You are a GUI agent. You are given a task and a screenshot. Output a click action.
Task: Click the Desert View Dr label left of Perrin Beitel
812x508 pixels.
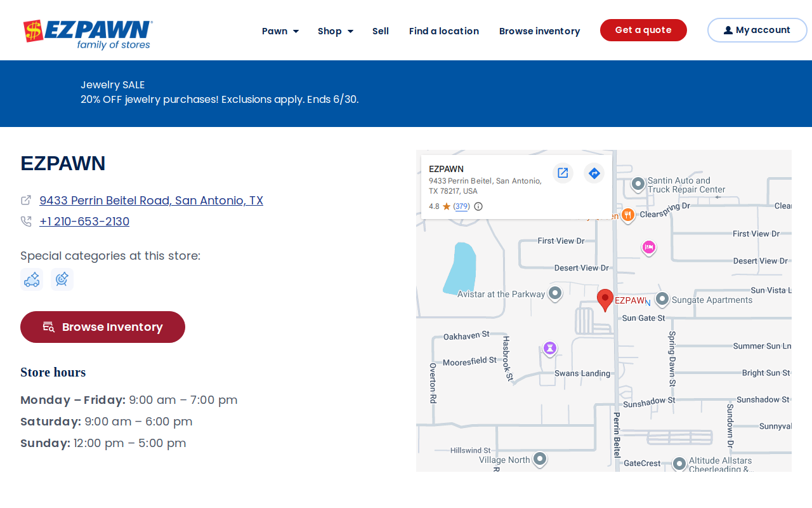pyautogui.click(x=581, y=268)
